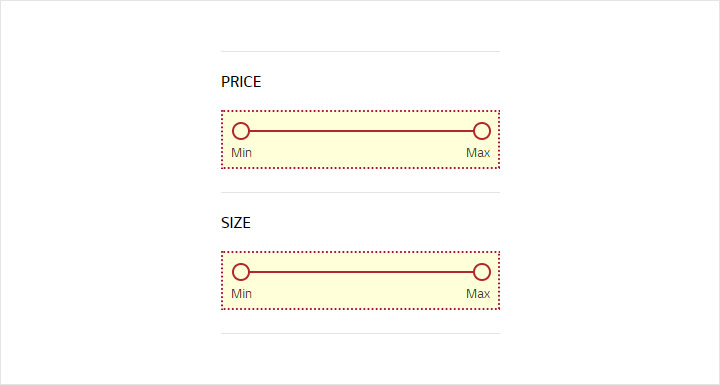Select the Size slider minimum handle
This screenshot has width=720, height=385.
(x=241, y=272)
